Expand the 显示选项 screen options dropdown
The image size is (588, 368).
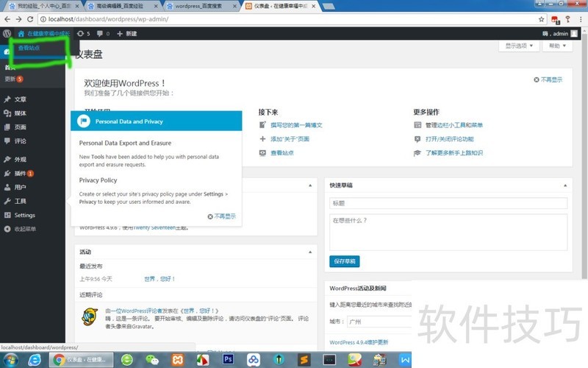click(x=519, y=46)
